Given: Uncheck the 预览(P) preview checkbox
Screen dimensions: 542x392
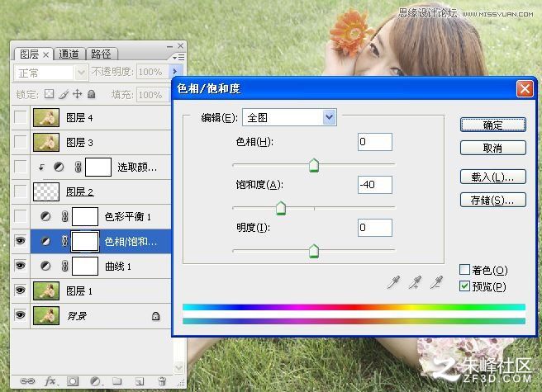Looking at the screenshot, I should pyautogui.click(x=464, y=286).
